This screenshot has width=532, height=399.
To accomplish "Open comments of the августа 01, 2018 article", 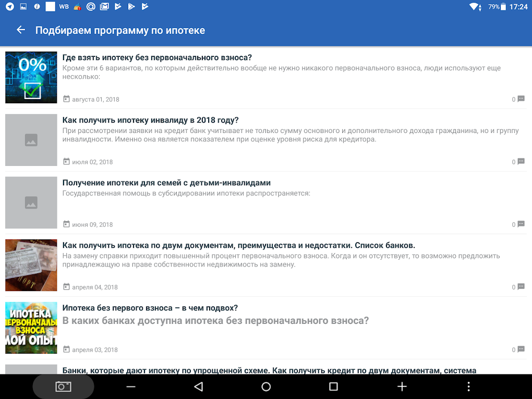I will (518, 99).
